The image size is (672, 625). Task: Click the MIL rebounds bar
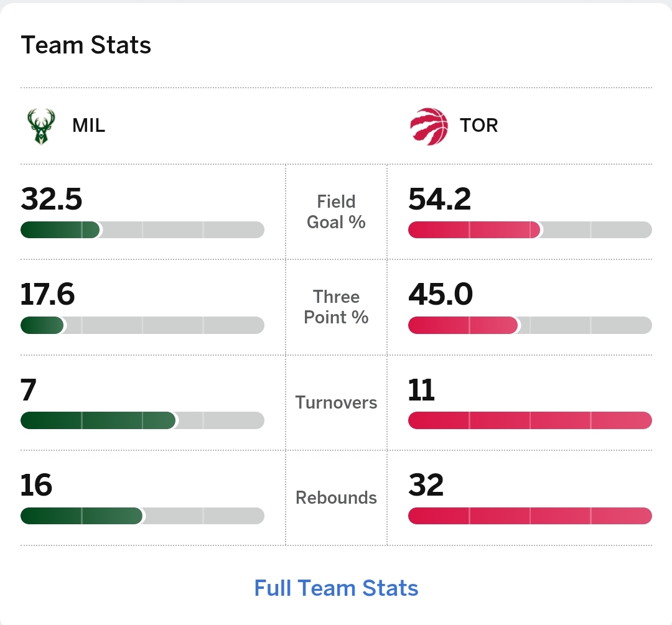point(142,516)
